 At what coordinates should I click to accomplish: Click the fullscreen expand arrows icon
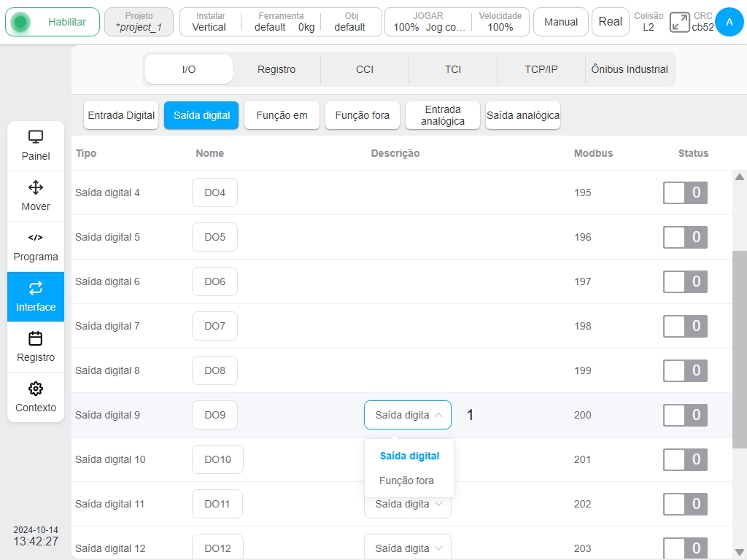(679, 23)
